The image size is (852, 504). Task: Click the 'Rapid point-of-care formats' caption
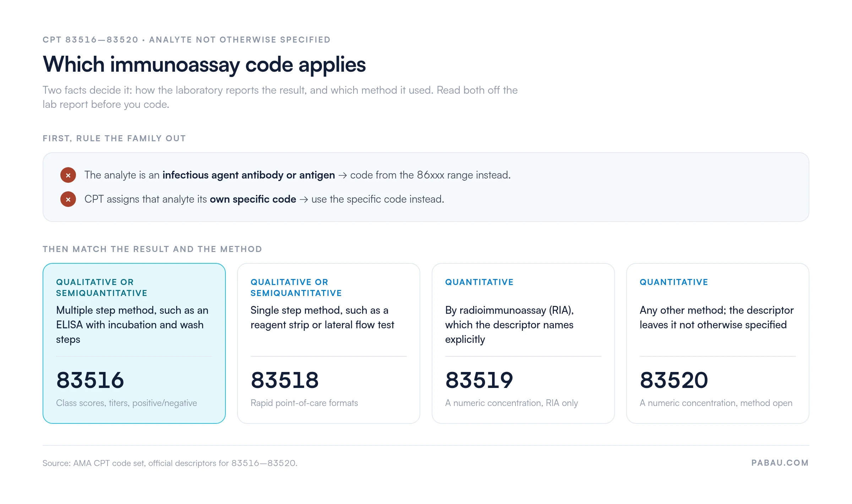tap(304, 403)
